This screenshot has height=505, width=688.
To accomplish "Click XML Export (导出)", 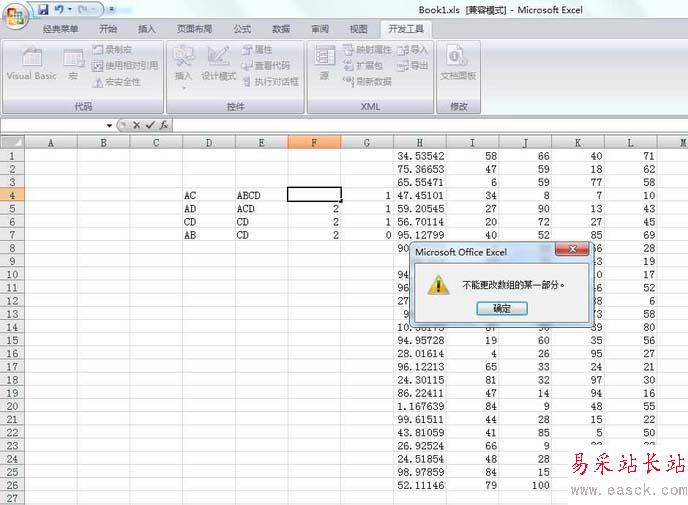I will 412,66.
